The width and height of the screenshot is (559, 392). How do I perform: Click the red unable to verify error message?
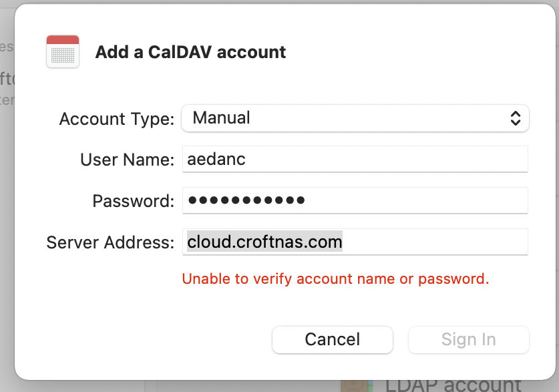click(335, 278)
